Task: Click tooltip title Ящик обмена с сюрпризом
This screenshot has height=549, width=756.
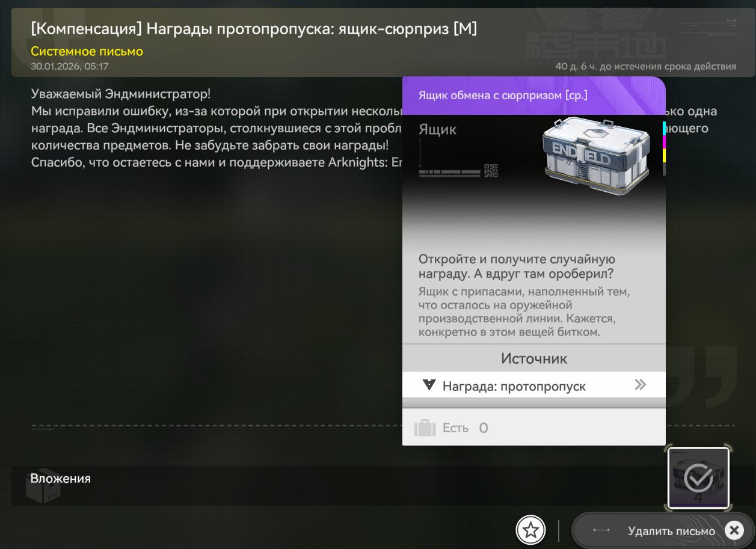Action: (x=503, y=95)
